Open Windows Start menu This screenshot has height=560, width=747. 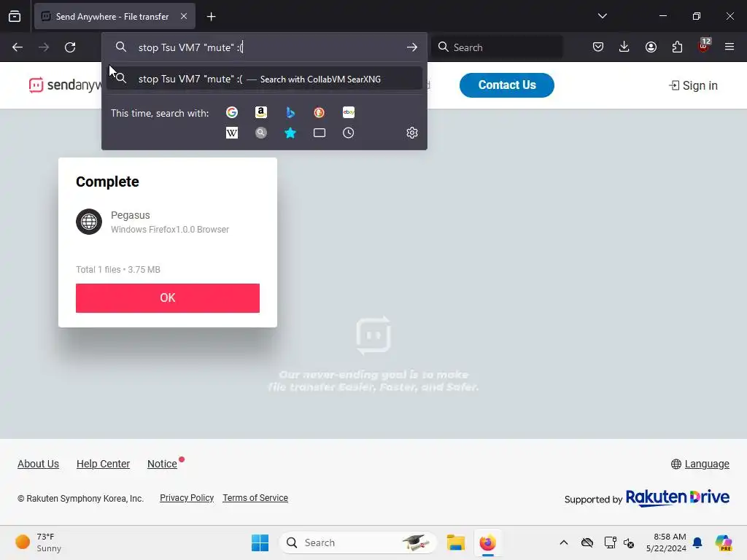coord(260,542)
